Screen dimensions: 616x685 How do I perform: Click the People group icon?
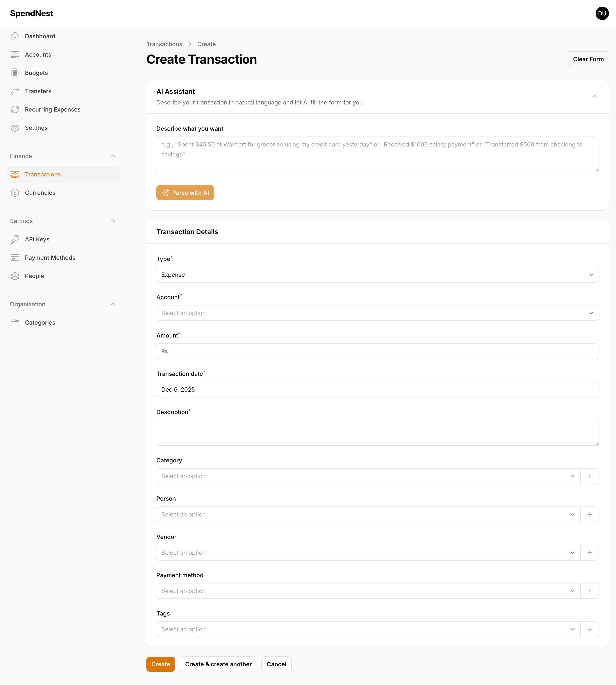[15, 276]
